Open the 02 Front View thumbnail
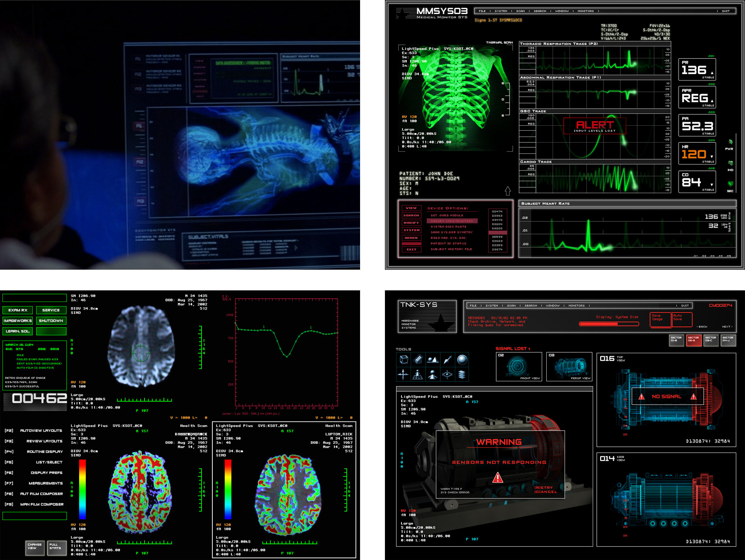The height and width of the screenshot is (560, 745). 519,366
